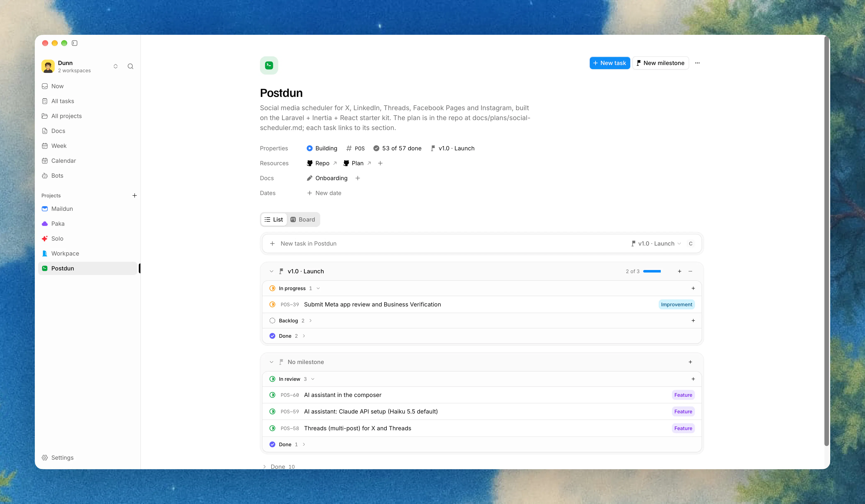Toggle status circle of POS-58 task
This screenshot has height=504, width=865.
point(272,428)
